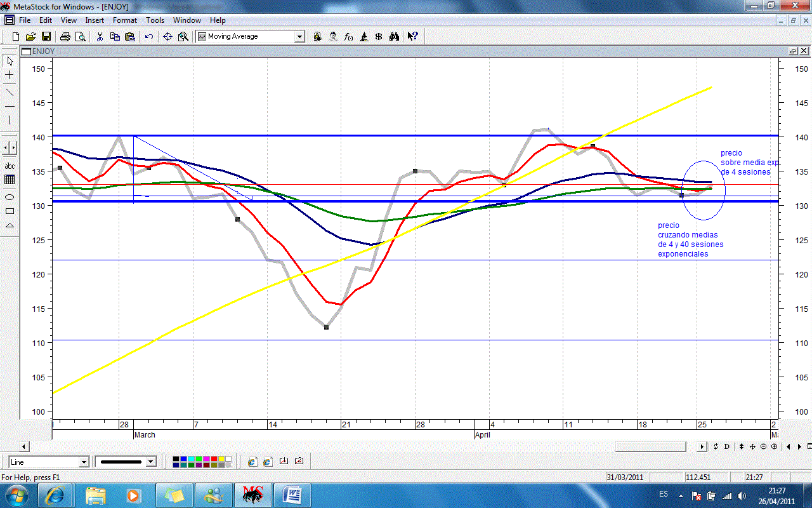Click the annotation 'precio sobre media exp'
The image size is (812, 508).
749,163
